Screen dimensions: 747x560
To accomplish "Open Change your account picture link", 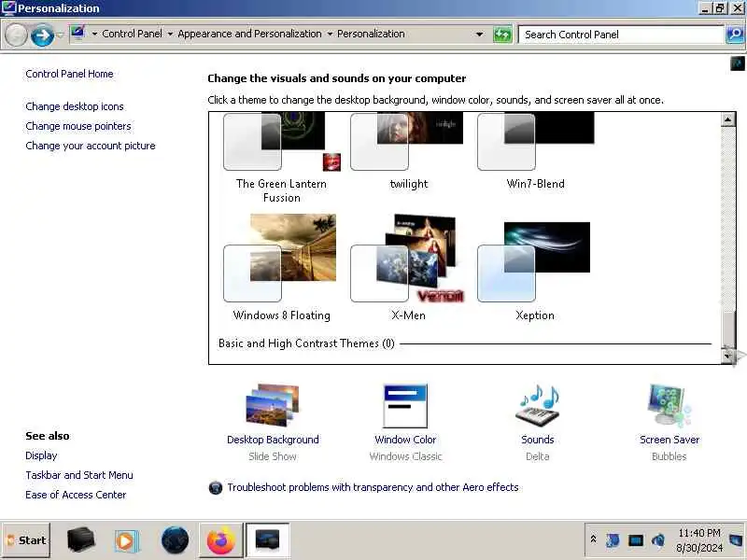I will pyautogui.click(x=91, y=146).
